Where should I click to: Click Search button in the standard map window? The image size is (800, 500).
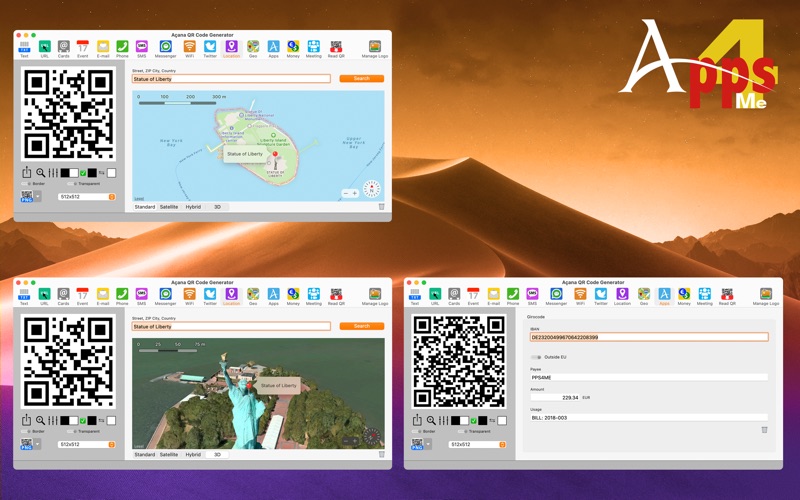click(362, 79)
